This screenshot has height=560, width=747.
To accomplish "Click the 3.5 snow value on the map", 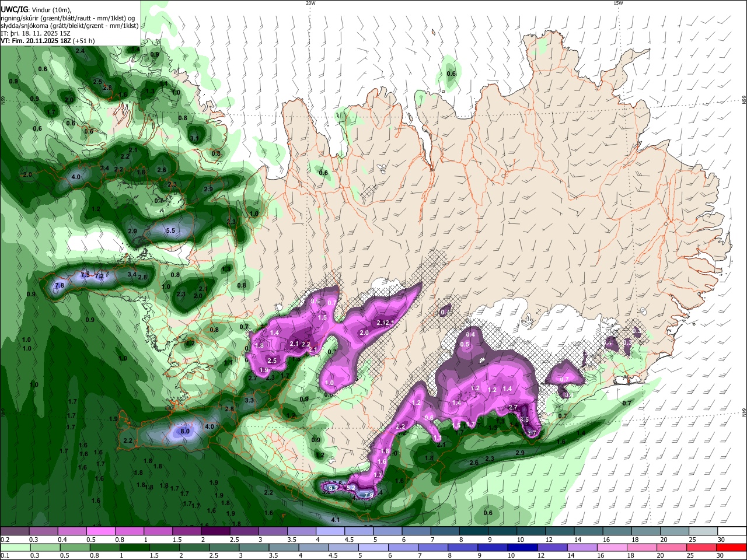I will tap(524, 419).
